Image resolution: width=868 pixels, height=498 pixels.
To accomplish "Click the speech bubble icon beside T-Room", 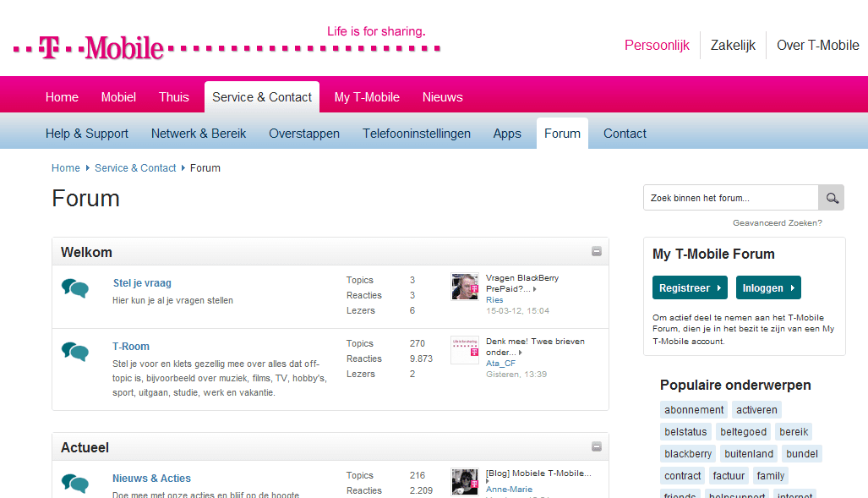I will pos(75,352).
